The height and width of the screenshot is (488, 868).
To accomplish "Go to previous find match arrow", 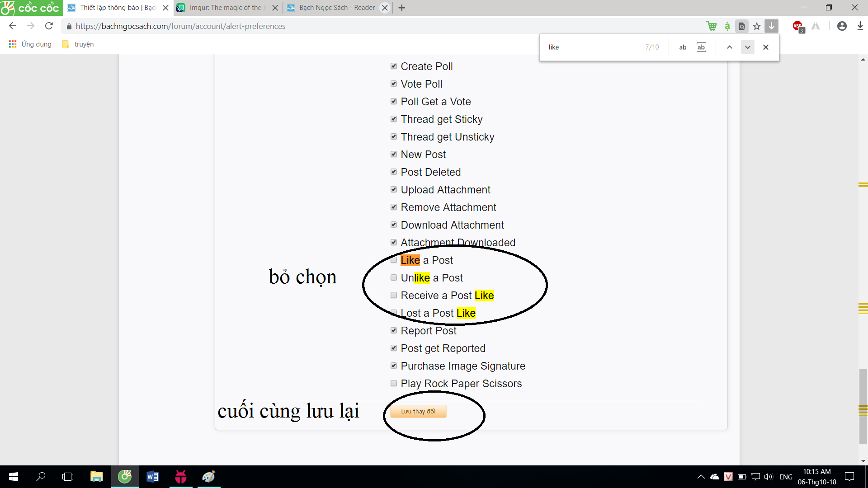I will coord(729,47).
